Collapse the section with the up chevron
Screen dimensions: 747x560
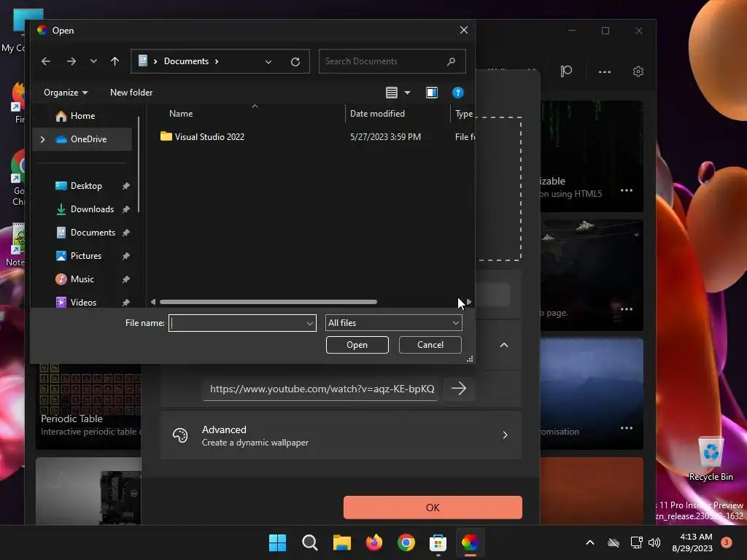click(504, 345)
